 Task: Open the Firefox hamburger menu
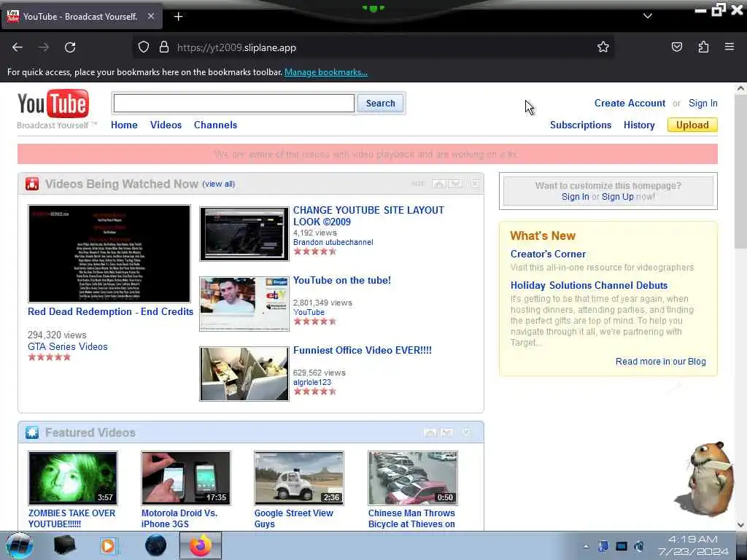(x=729, y=47)
